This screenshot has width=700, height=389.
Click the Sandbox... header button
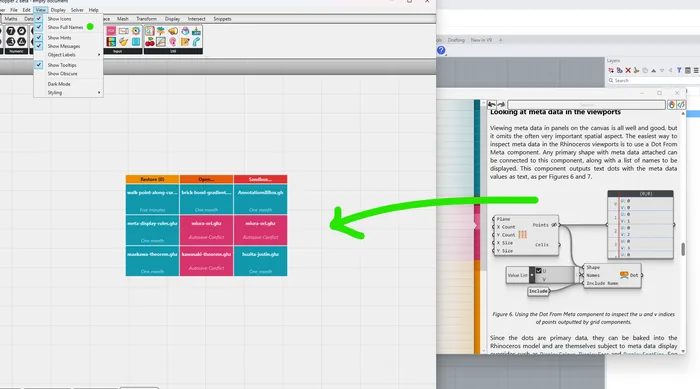pyautogui.click(x=260, y=179)
